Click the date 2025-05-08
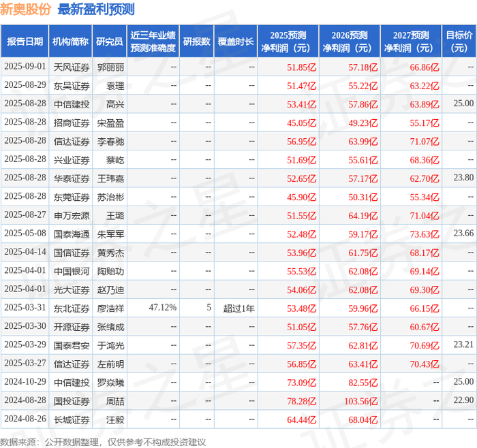Image resolution: width=477 pixels, height=448 pixels. tap(25, 234)
